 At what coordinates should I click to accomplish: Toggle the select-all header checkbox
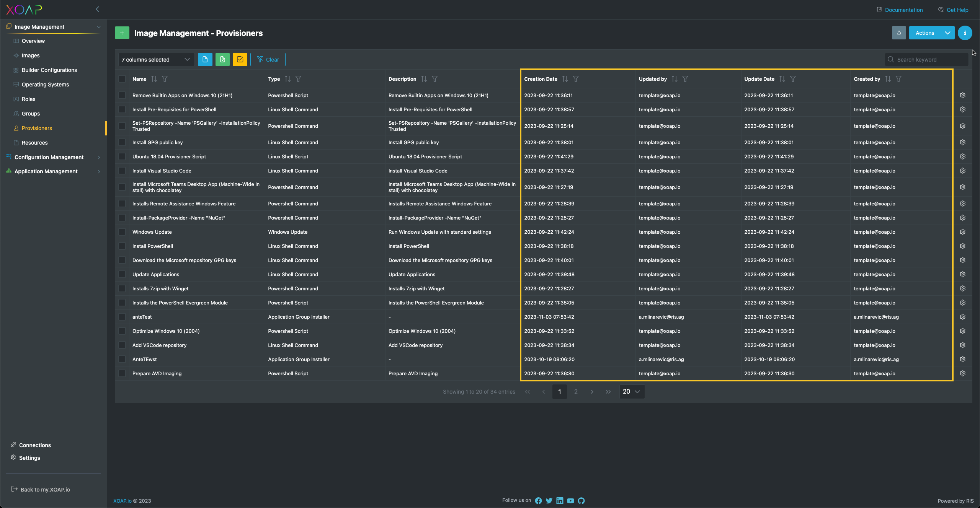[122, 79]
